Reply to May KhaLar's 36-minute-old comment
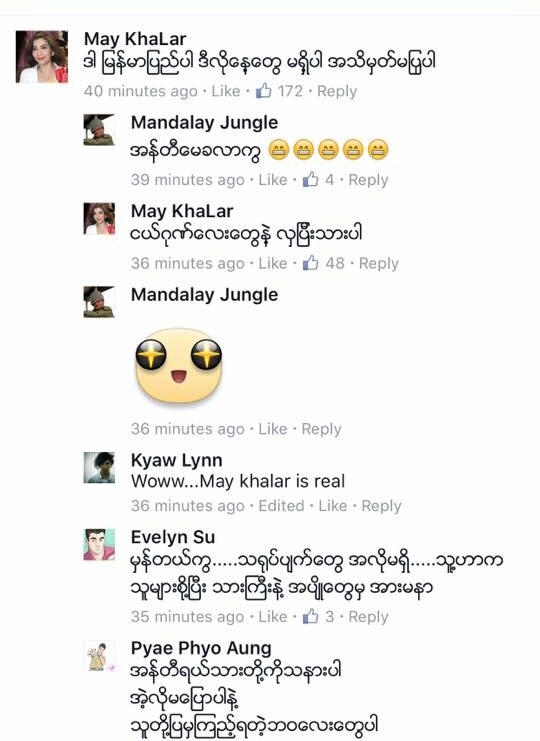 [379, 263]
